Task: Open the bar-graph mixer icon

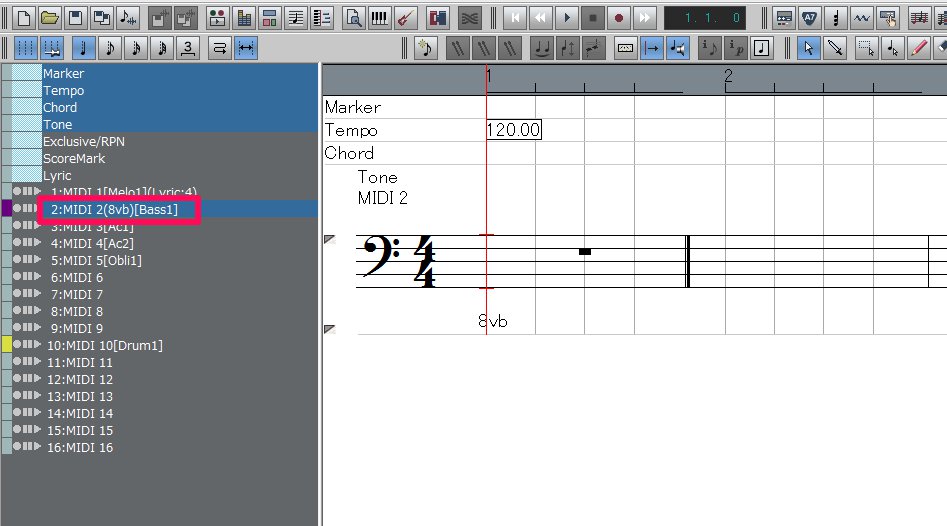Action: pos(244,18)
